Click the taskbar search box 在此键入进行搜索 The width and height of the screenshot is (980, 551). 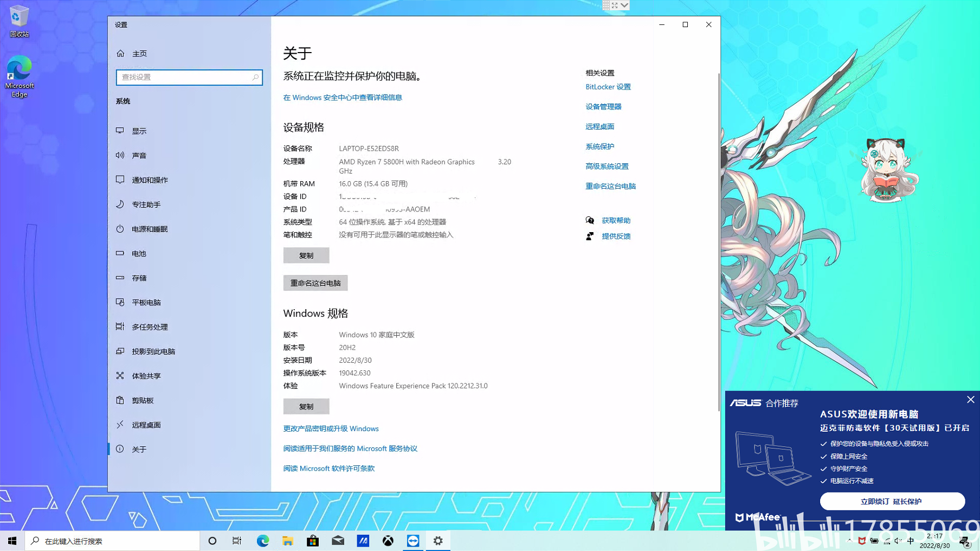112,541
